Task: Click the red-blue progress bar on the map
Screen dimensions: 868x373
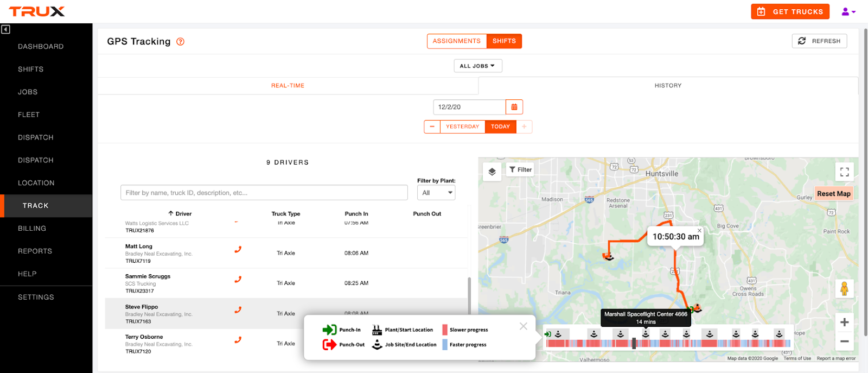Action: click(668, 343)
